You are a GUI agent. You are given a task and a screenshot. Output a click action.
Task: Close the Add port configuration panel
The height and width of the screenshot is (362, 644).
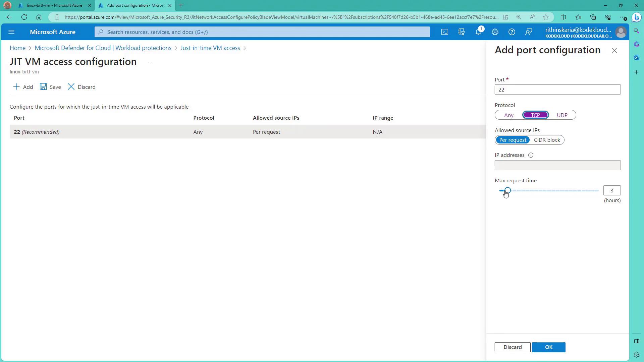pyautogui.click(x=614, y=51)
